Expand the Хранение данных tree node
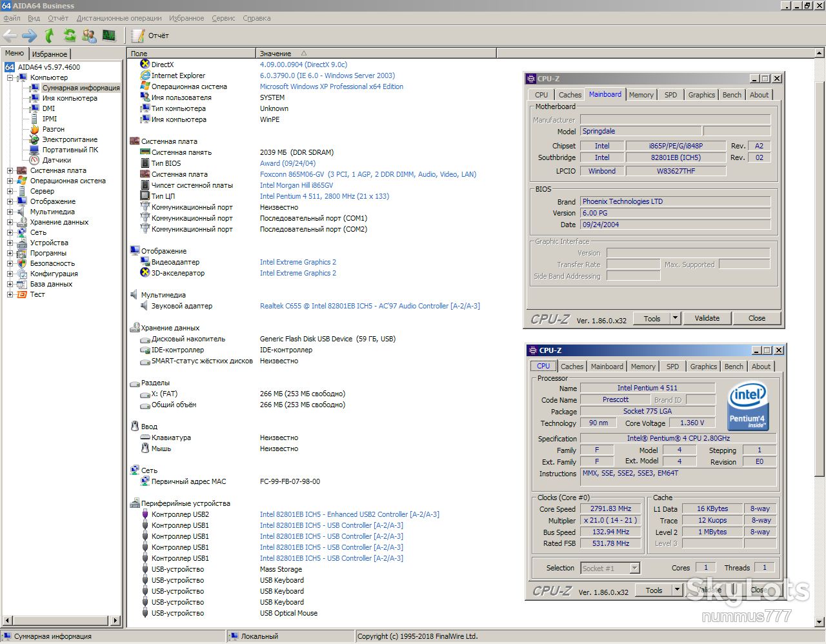The height and width of the screenshot is (644, 826). click(x=10, y=222)
